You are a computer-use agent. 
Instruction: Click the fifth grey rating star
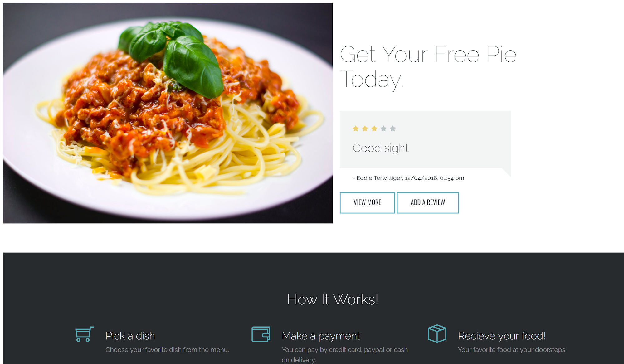click(393, 129)
